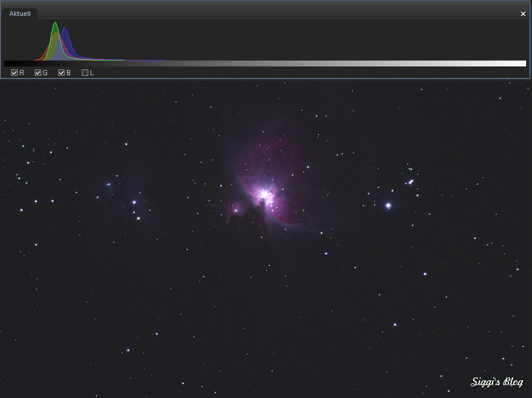Click the white end of the gradient bar

521,62
